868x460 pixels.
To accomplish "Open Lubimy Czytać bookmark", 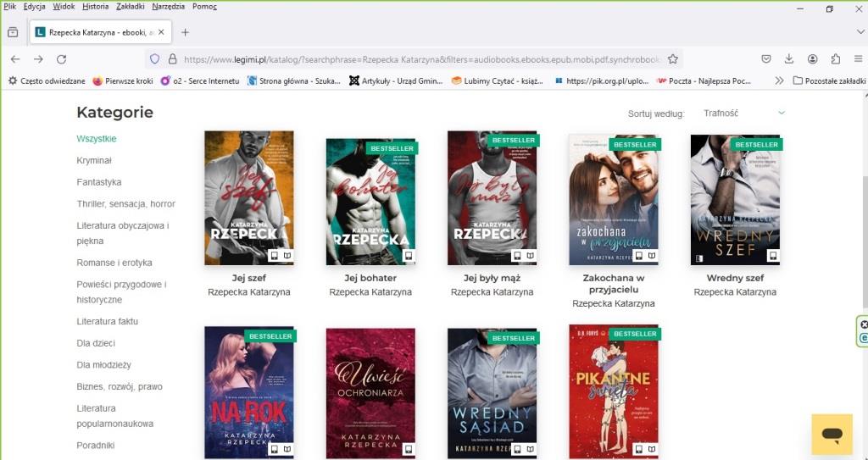I will click(x=497, y=80).
